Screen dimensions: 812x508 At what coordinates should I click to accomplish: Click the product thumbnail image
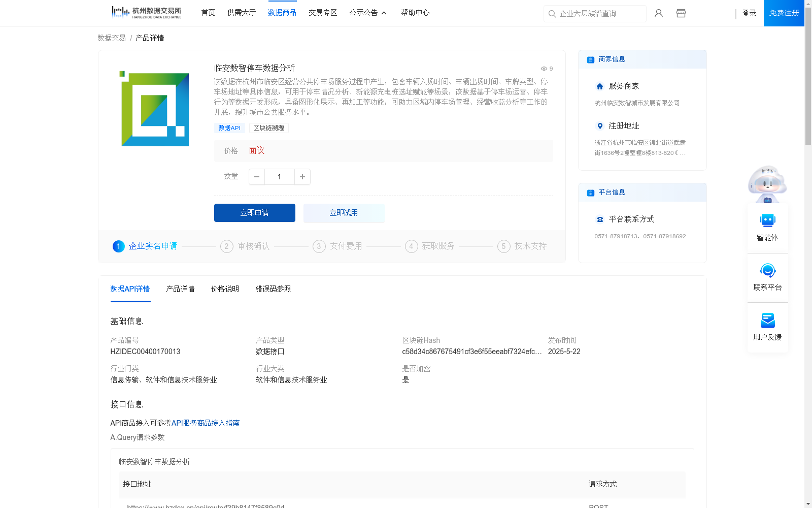(x=155, y=108)
